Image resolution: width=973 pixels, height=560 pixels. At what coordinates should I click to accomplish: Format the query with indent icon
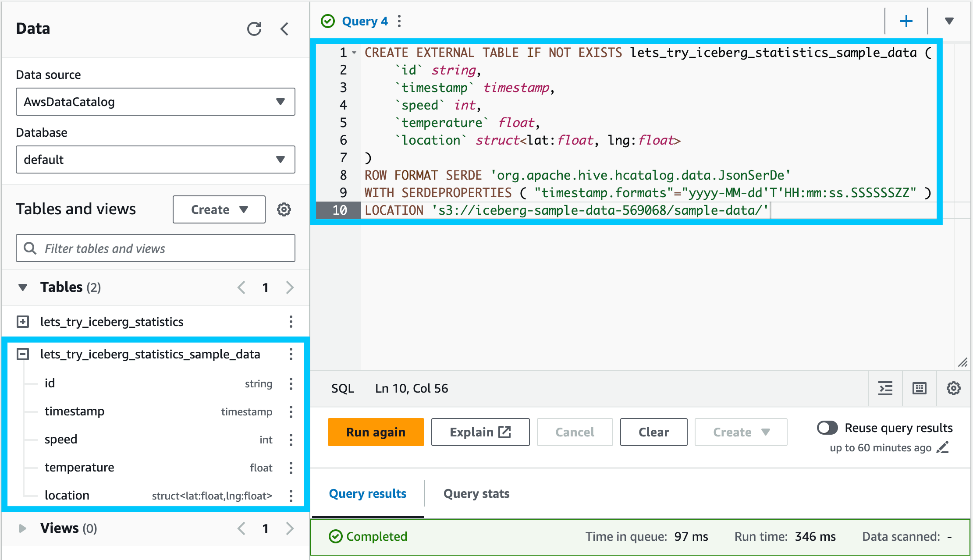pos(885,388)
